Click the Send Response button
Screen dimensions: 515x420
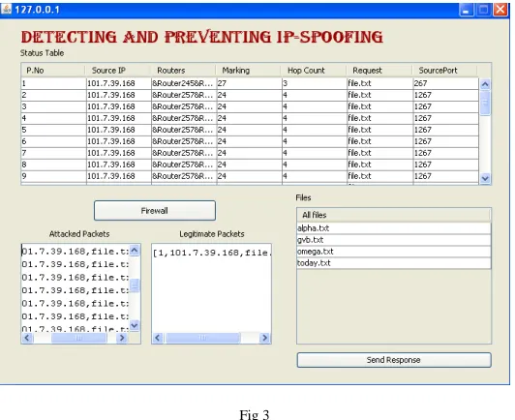[394, 360]
